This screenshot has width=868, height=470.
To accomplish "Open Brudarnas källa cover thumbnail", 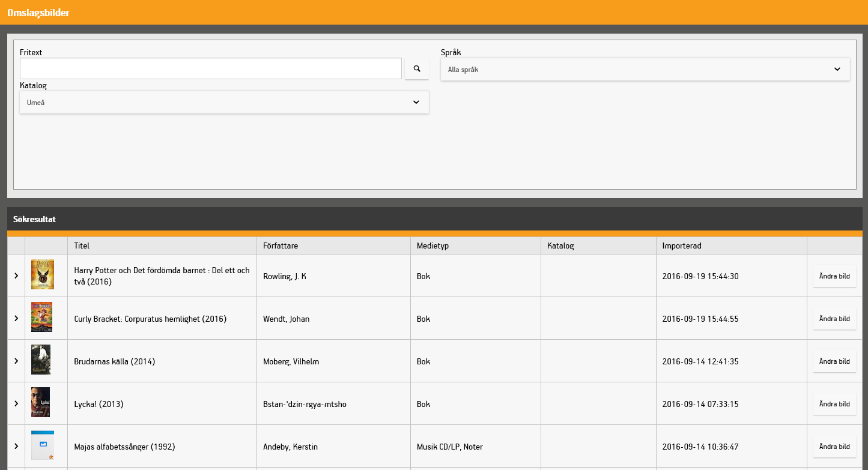I will [41, 360].
